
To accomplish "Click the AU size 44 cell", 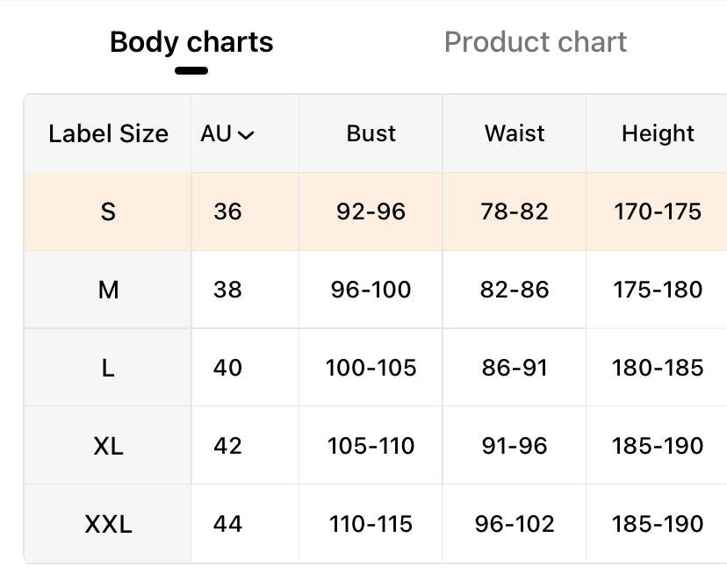I will tap(227, 524).
